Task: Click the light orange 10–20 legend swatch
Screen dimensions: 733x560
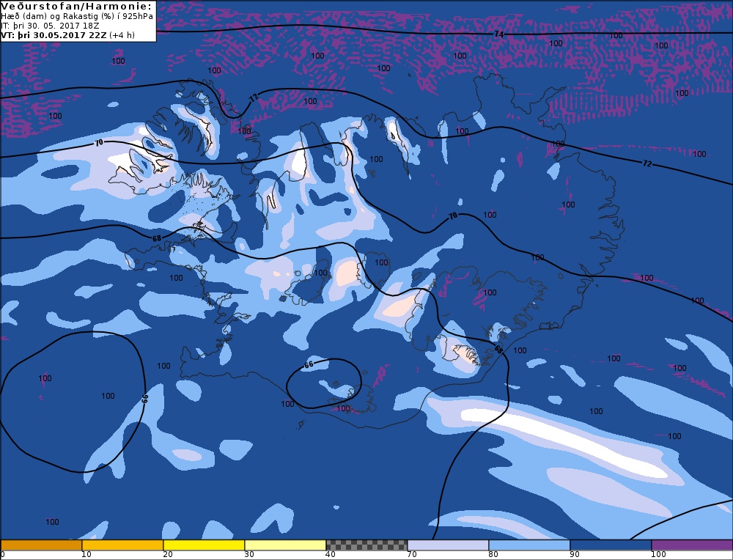Action: click(x=122, y=545)
